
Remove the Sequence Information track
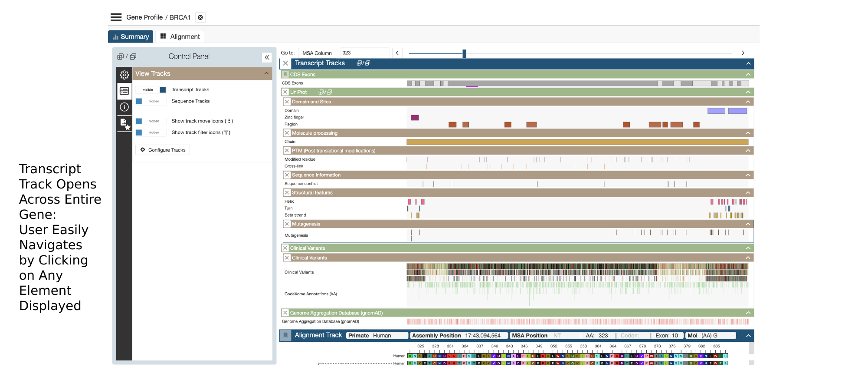(x=287, y=175)
